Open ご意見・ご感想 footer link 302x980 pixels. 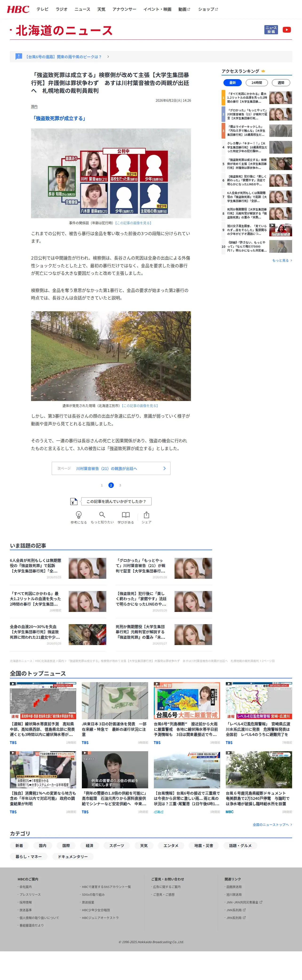[x=164, y=894]
